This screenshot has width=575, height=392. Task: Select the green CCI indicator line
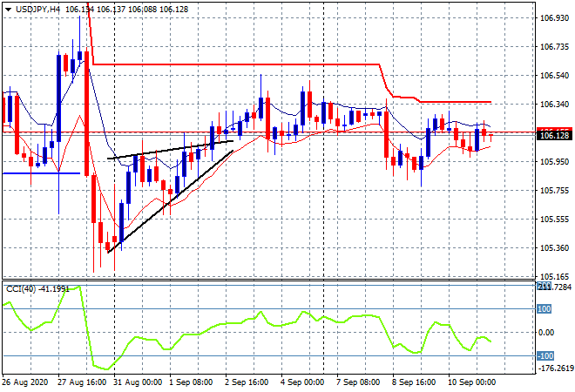[x=247, y=322]
